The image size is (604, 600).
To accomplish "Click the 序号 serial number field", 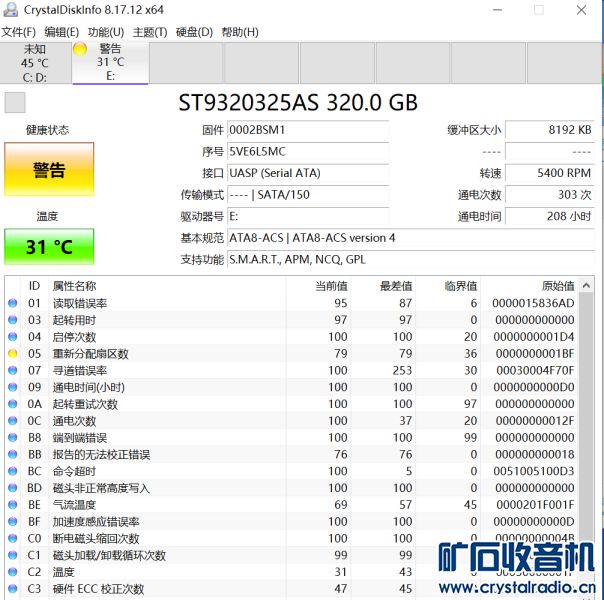I will (308, 152).
